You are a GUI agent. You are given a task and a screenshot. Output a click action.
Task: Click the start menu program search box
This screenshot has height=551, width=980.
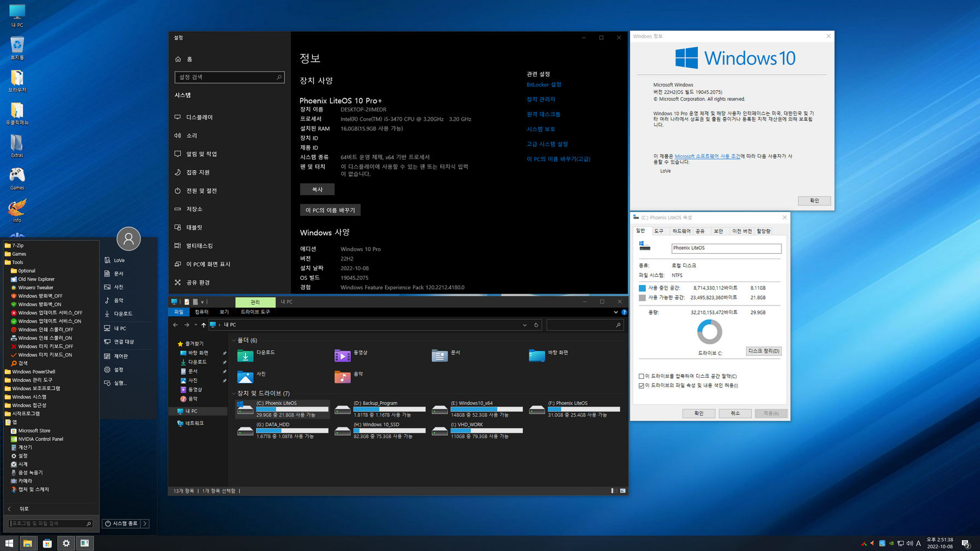tap(51, 524)
